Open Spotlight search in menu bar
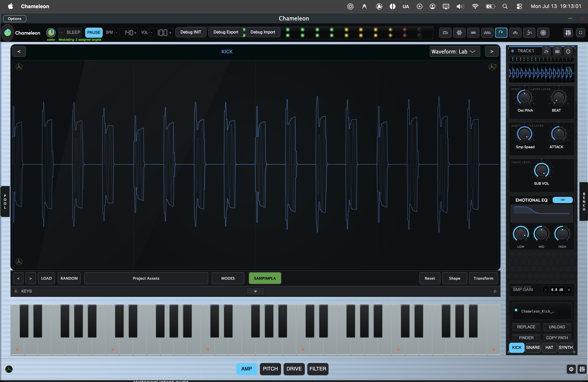The image size is (588, 382). [x=505, y=6]
